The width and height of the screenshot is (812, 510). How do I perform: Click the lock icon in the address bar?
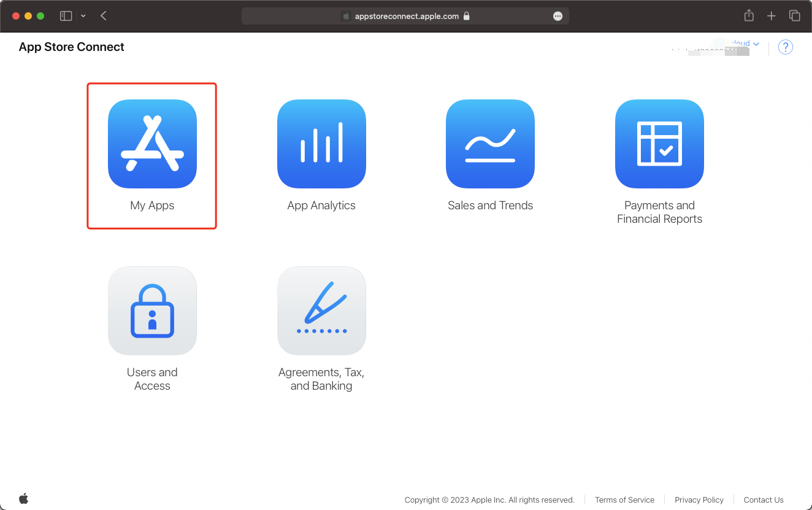click(467, 16)
